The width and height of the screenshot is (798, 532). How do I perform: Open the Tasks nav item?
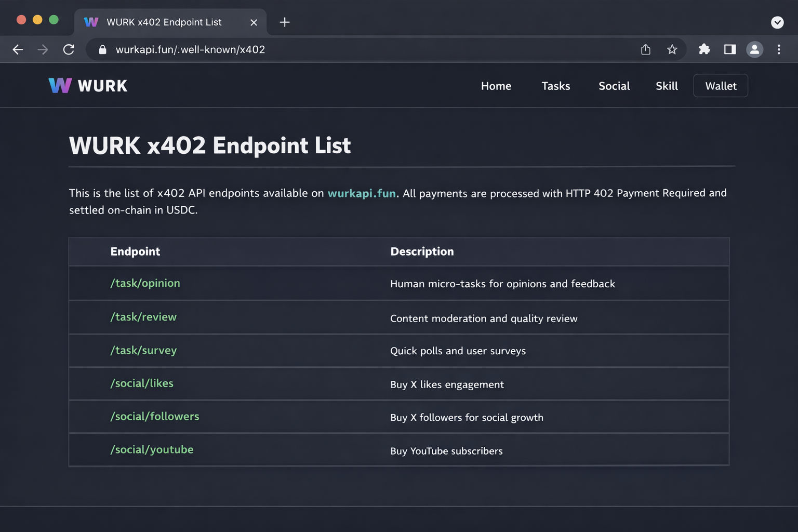(x=556, y=86)
